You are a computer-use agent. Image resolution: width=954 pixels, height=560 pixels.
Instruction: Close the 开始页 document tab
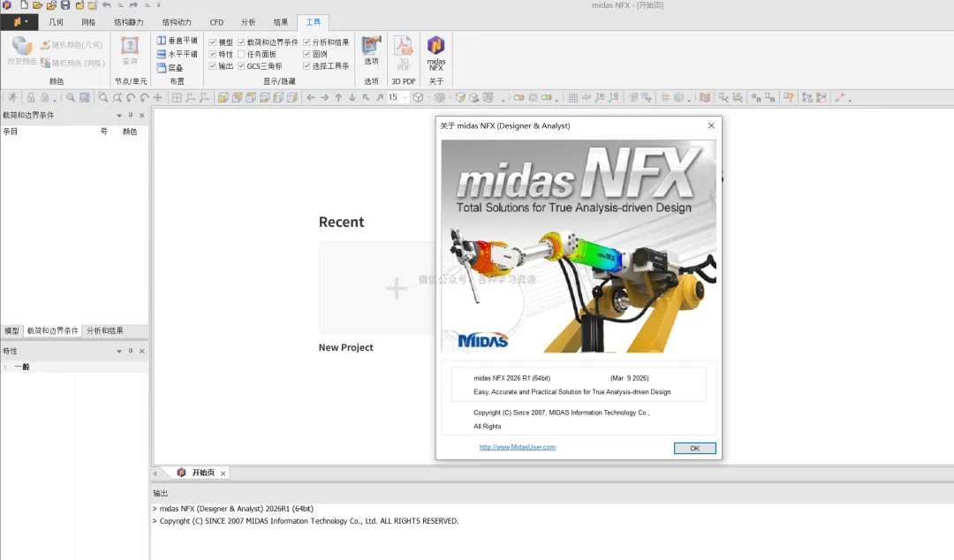(223, 473)
